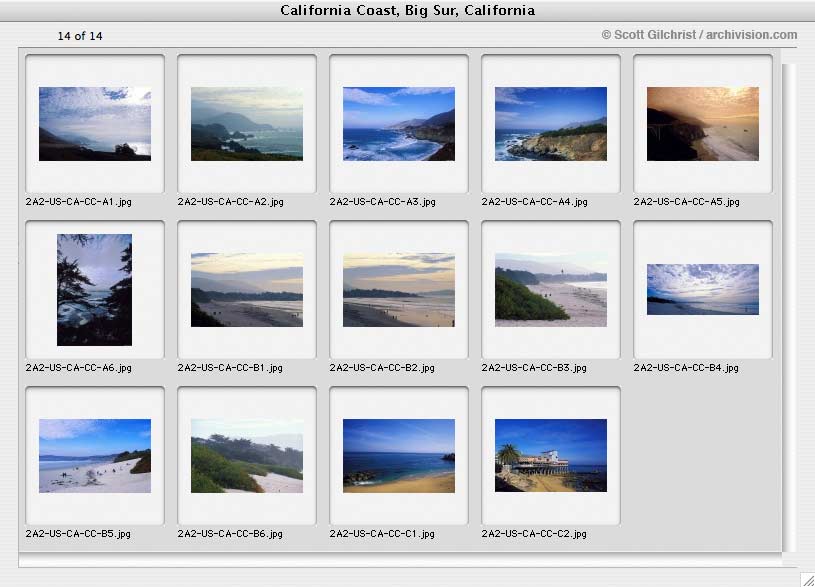Click the filename label 2A2-US-CA-CC-A6.jpg
This screenshot has height=587, width=815.
click(x=78, y=368)
